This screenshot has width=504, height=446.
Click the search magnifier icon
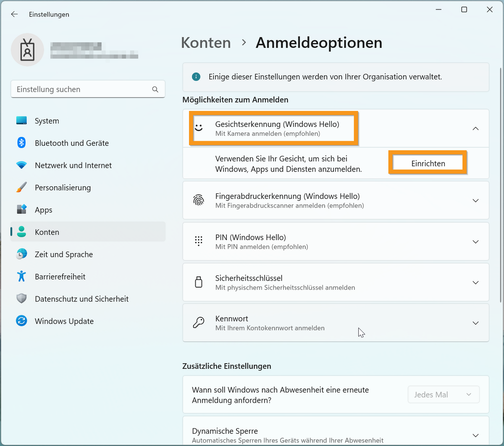click(x=155, y=90)
